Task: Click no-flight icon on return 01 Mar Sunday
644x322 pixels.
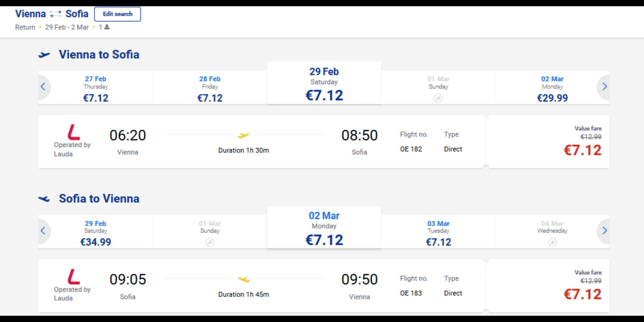Action: (210, 242)
